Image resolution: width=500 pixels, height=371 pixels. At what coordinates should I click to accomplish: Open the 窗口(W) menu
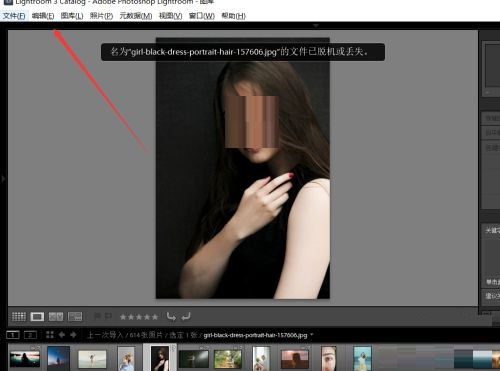point(201,16)
